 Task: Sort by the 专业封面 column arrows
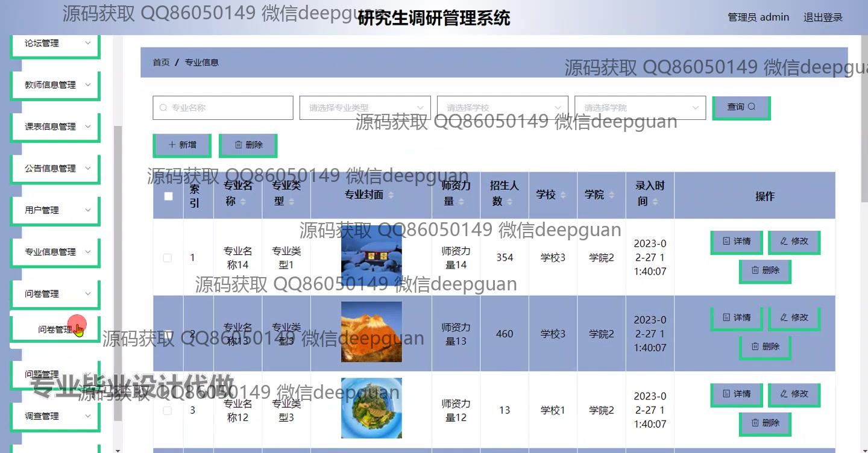coord(391,195)
